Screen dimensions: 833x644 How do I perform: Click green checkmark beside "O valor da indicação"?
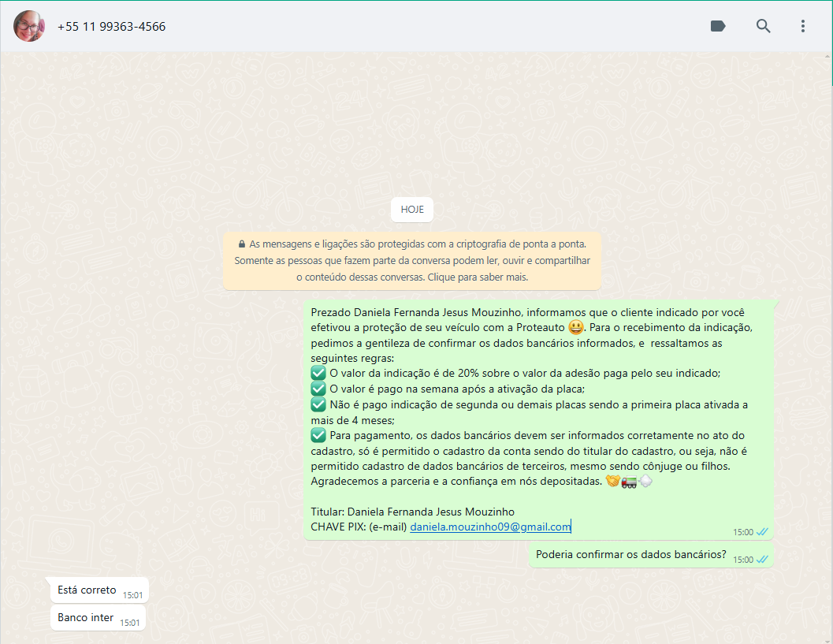(318, 373)
